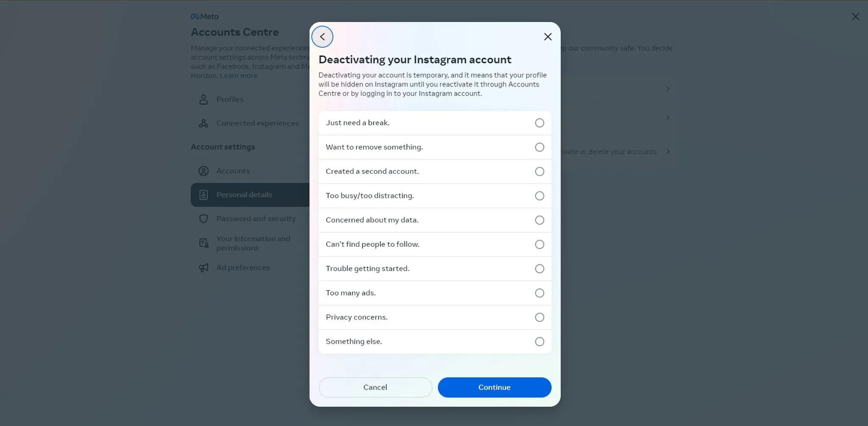Image resolution: width=868 pixels, height=426 pixels.
Task: Open the Learn more link
Action: [239, 76]
